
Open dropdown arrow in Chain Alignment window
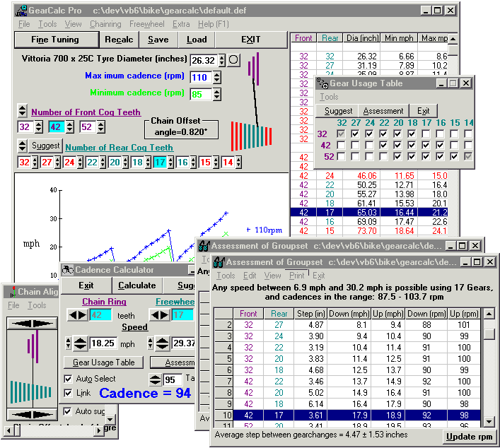click(110, 419)
